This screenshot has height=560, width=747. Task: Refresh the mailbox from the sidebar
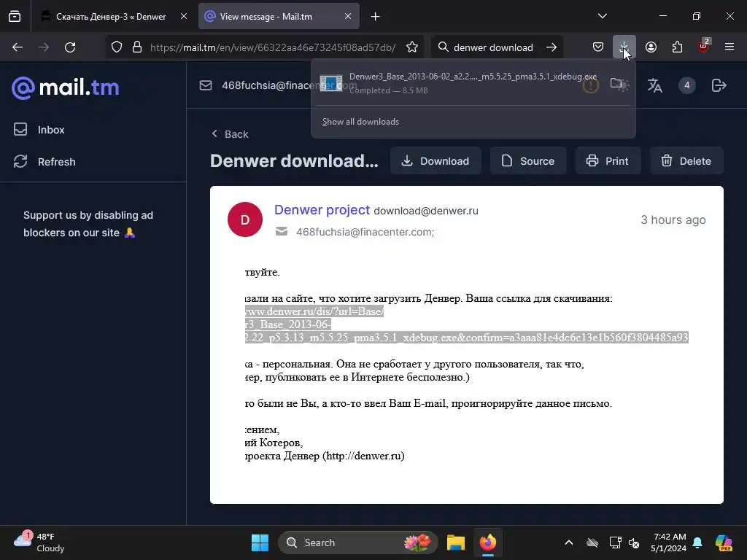44,161
